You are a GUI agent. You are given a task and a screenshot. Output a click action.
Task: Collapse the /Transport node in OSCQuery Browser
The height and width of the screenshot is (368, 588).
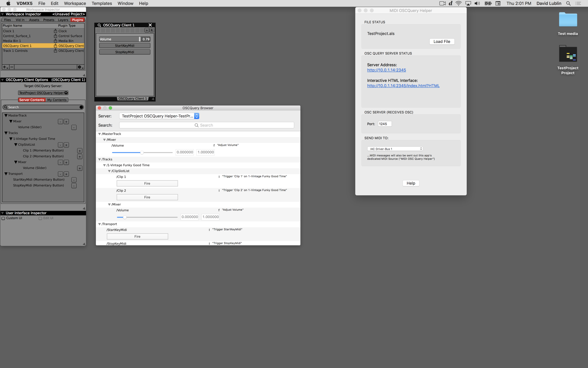pos(99,224)
